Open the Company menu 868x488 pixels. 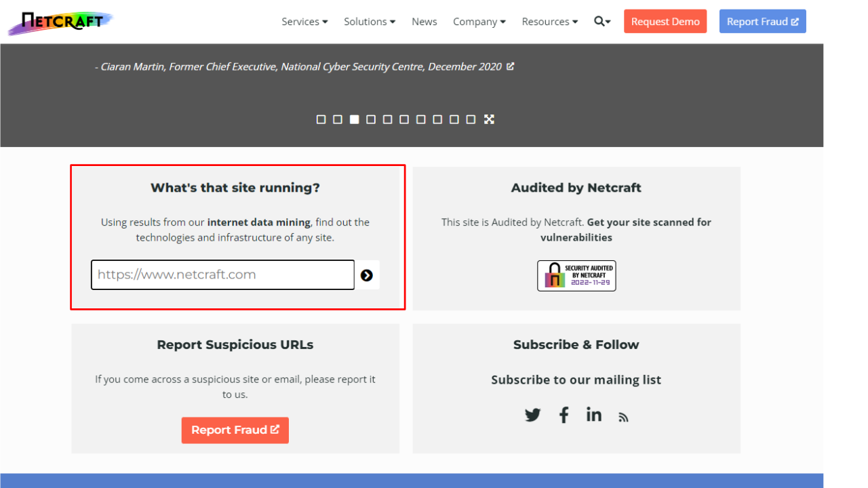click(x=479, y=22)
